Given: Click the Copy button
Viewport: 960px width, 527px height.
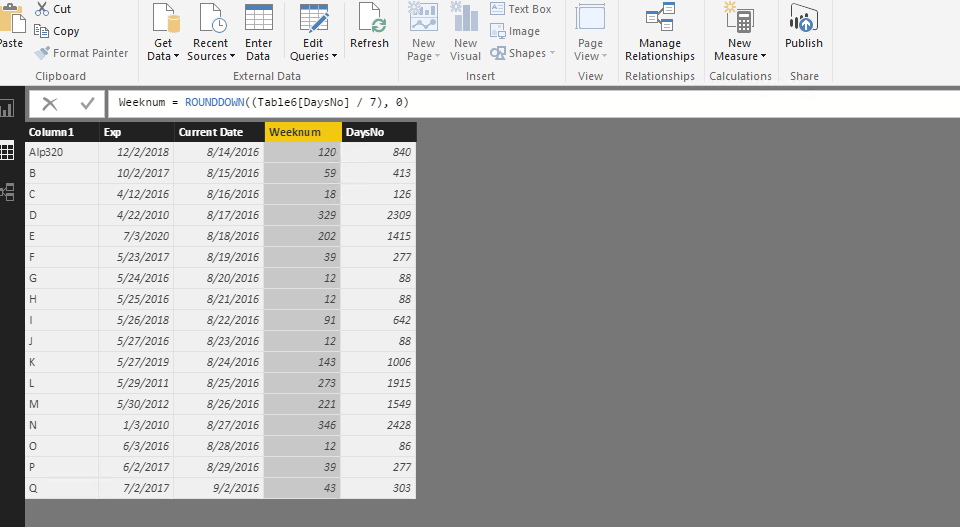Looking at the screenshot, I should [x=57, y=31].
